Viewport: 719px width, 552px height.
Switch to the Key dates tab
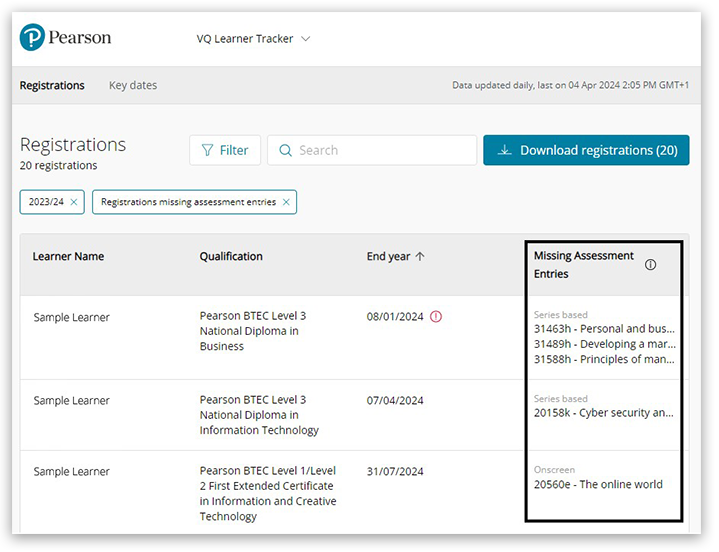click(x=133, y=86)
